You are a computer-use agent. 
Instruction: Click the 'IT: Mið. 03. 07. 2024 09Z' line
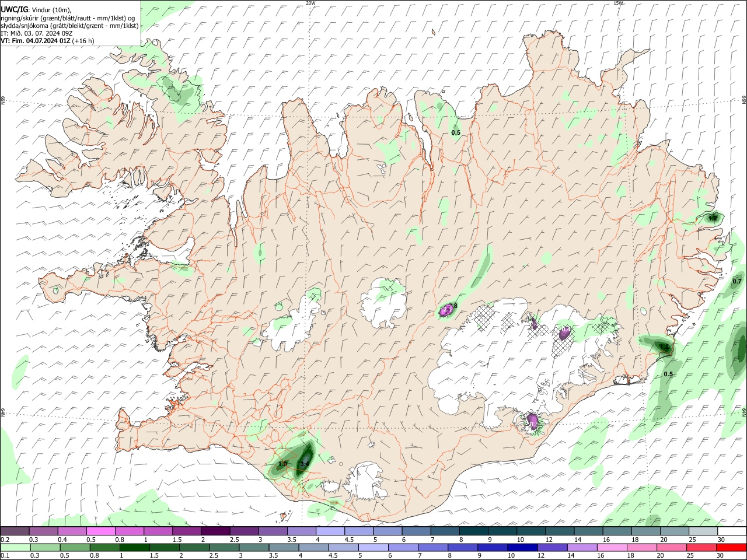coord(36,33)
